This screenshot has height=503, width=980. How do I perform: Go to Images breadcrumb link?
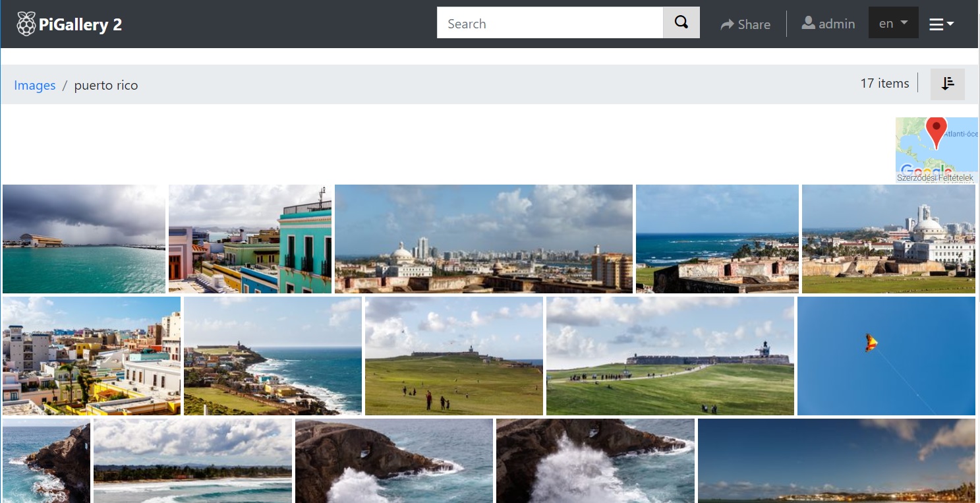[35, 85]
